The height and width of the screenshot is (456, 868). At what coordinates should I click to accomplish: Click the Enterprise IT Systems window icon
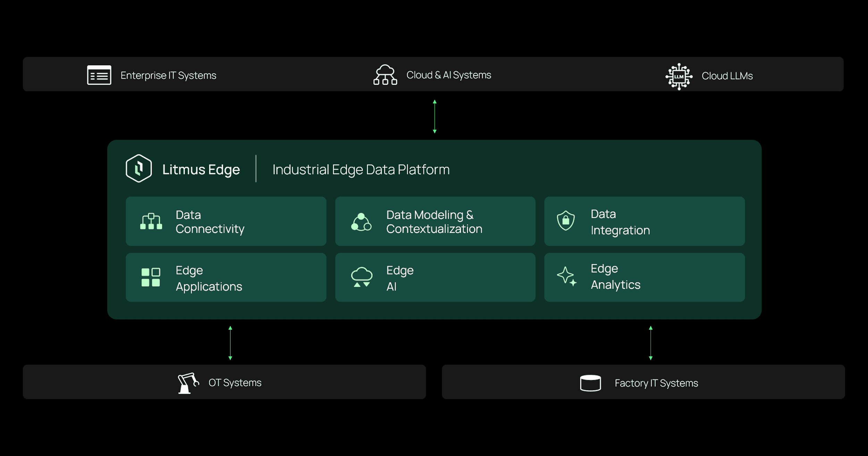pyautogui.click(x=99, y=75)
